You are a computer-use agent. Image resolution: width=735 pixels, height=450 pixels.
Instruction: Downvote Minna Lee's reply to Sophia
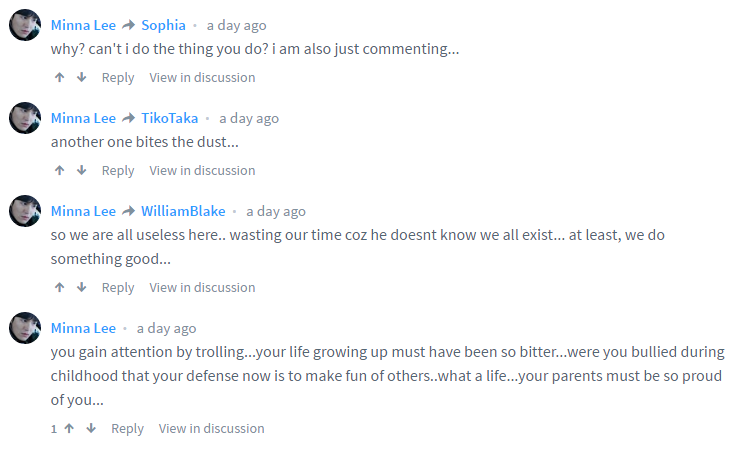click(x=82, y=78)
